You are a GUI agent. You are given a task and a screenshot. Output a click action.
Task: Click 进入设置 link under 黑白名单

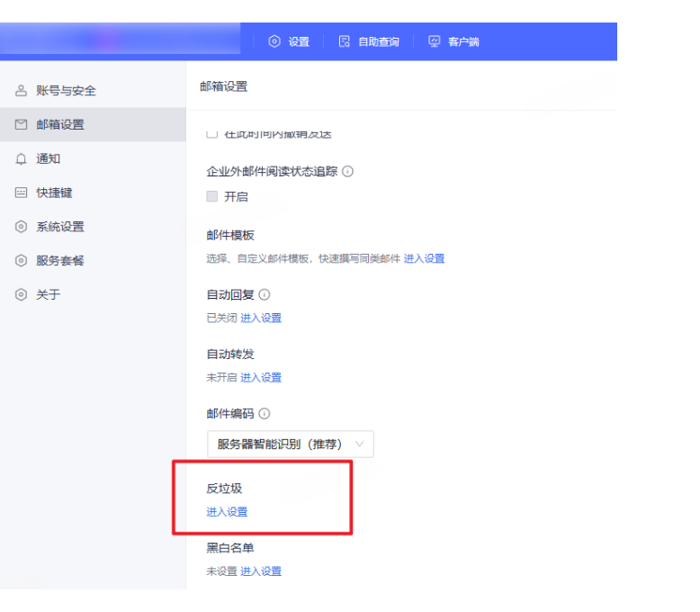coord(261,571)
